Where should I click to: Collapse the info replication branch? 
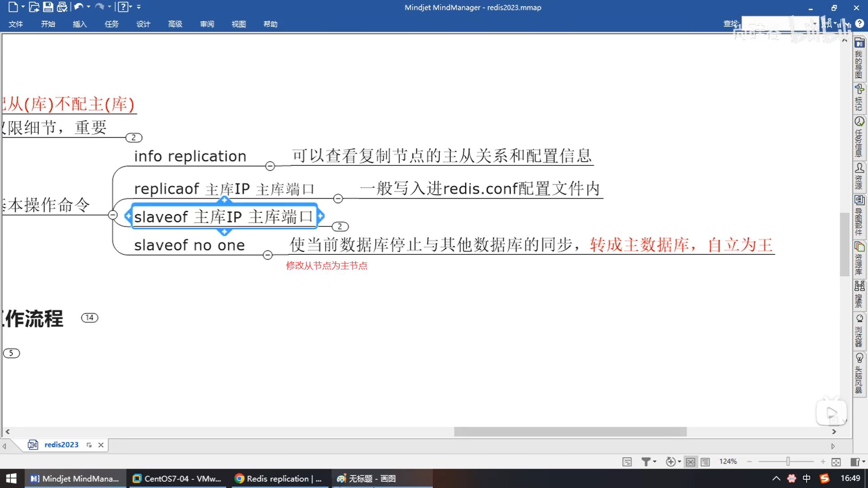click(x=270, y=166)
